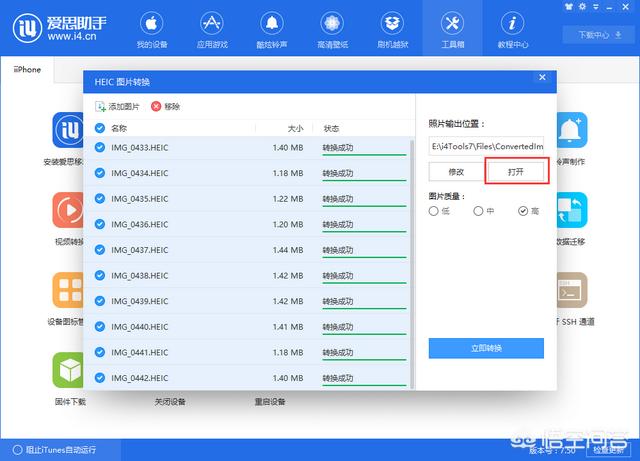Screen dimensions: 640x461
Task: Select 中 image quality option
Action: [478, 211]
